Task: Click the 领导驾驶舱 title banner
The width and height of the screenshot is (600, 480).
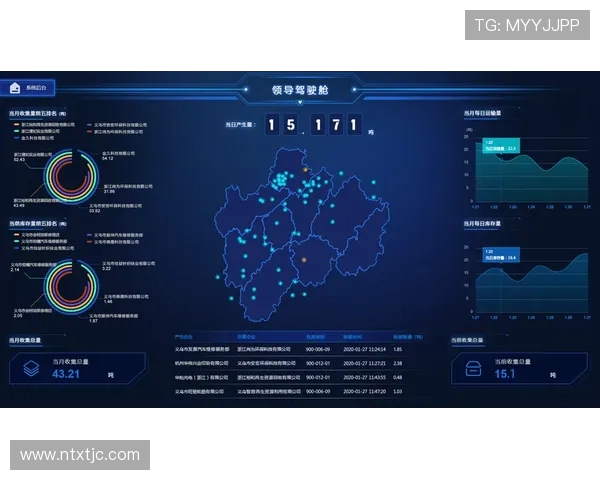Action: point(299,91)
